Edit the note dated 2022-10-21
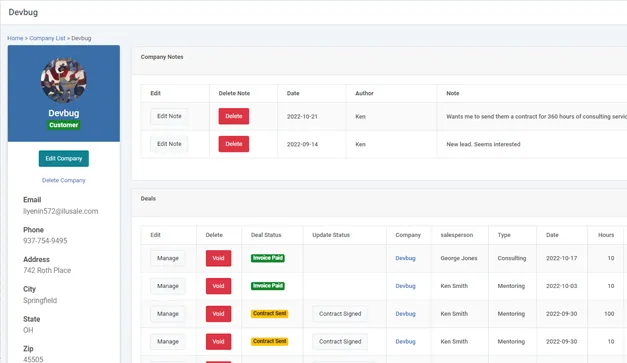 click(x=169, y=116)
